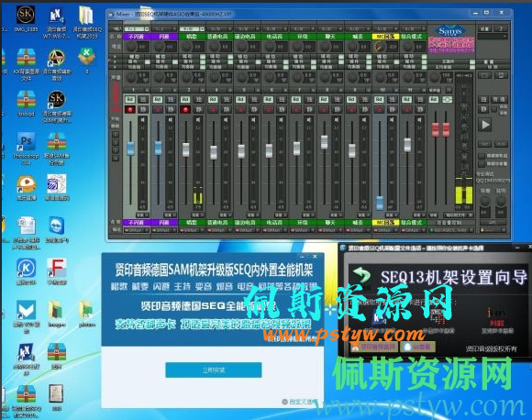Image resolution: width=532 pixels, height=420 pixels.
Task: Open the picture folder on desktop
Action: [87, 314]
